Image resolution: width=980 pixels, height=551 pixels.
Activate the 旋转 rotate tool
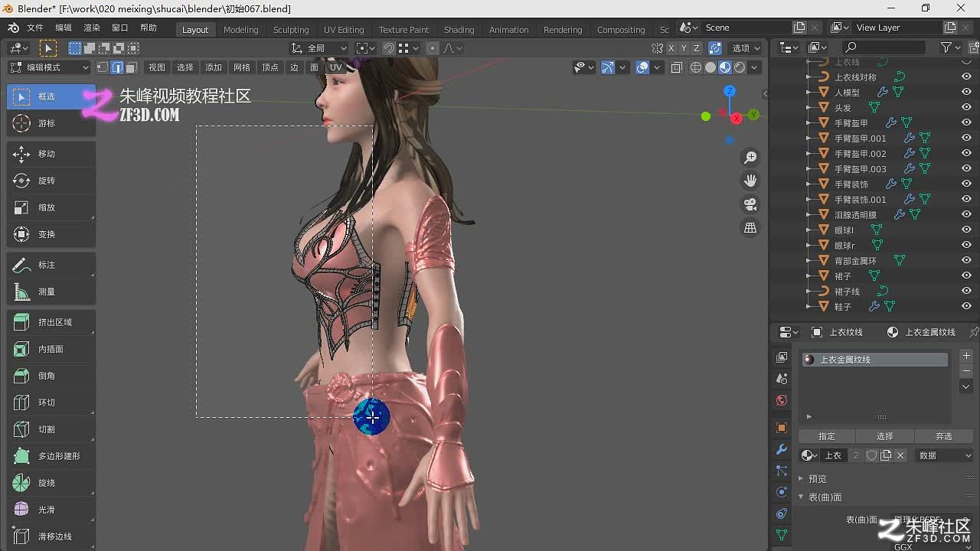tap(51, 181)
